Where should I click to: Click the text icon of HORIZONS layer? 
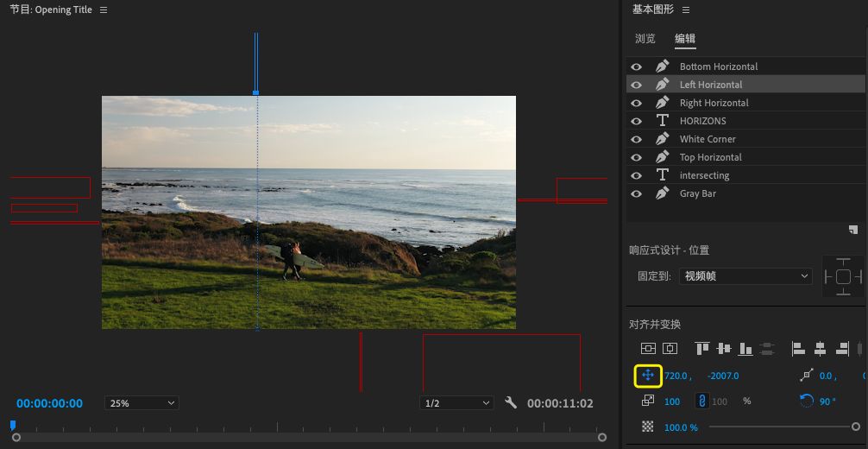point(662,121)
